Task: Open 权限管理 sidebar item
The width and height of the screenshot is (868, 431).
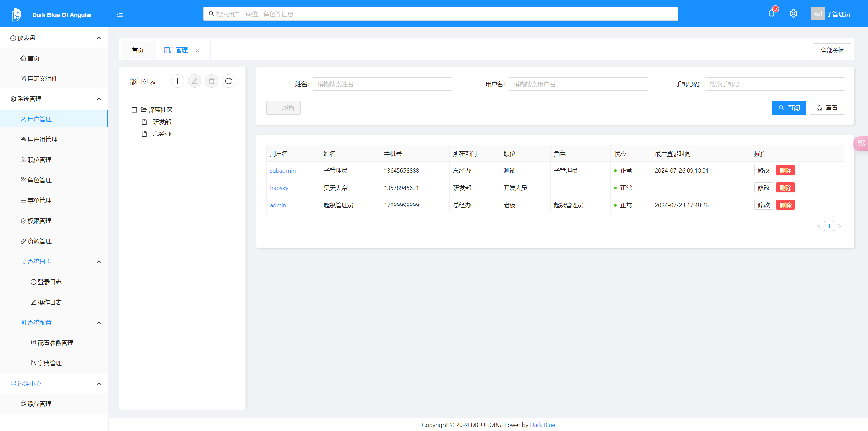Action: click(x=54, y=221)
